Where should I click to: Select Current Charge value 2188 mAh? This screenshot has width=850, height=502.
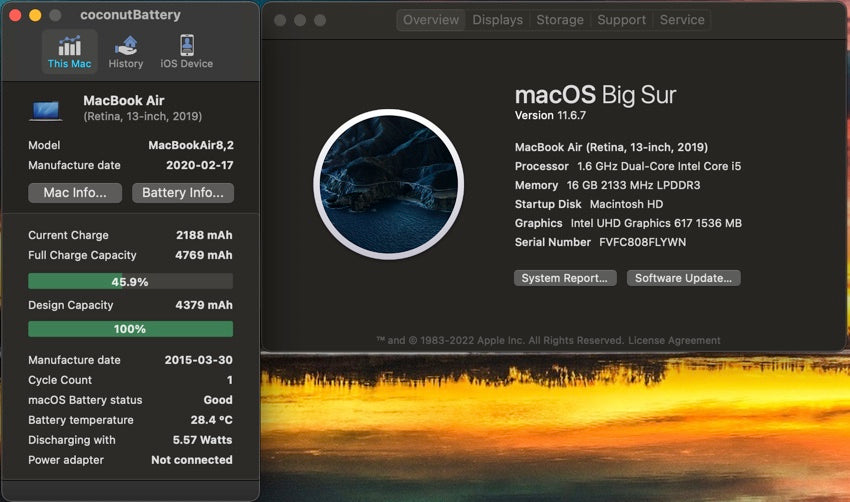click(x=204, y=235)
